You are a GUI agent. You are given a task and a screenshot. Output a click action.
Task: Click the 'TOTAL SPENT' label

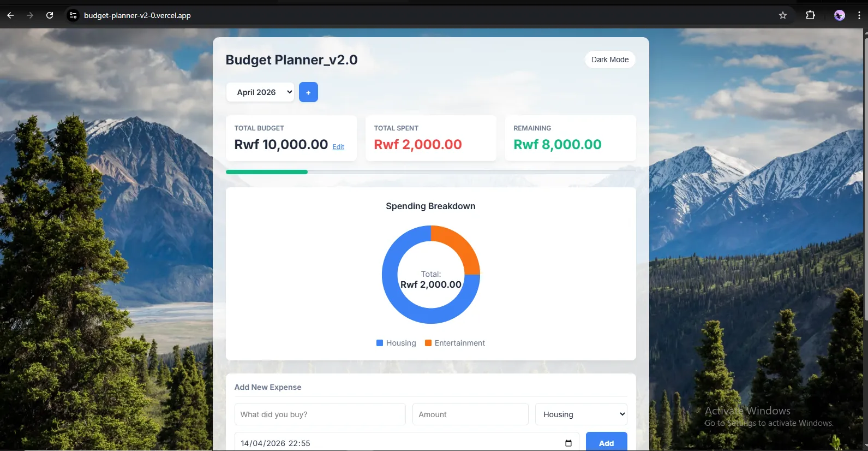point(396,128)
